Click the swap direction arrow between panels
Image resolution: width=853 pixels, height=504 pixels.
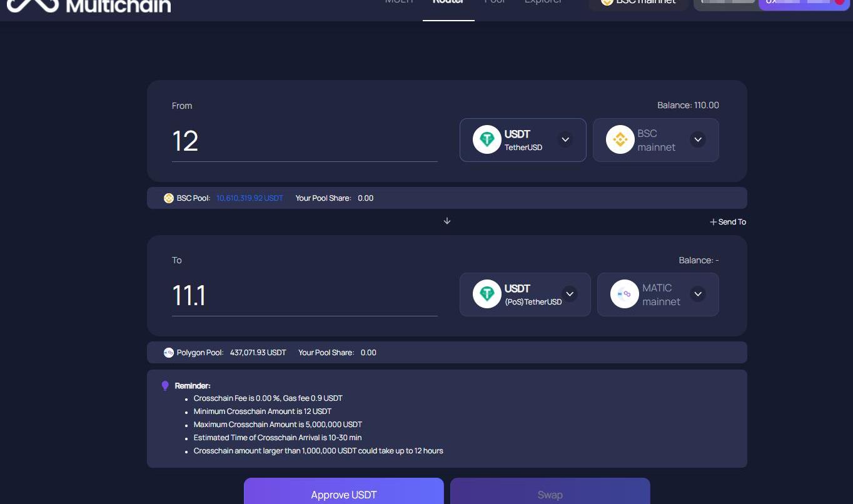(x=447, y=221)
